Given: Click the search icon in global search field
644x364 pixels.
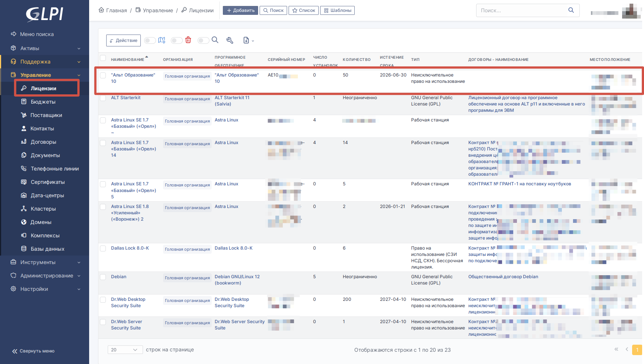Looking at the screenshot, I should click(x=571, y=10).
